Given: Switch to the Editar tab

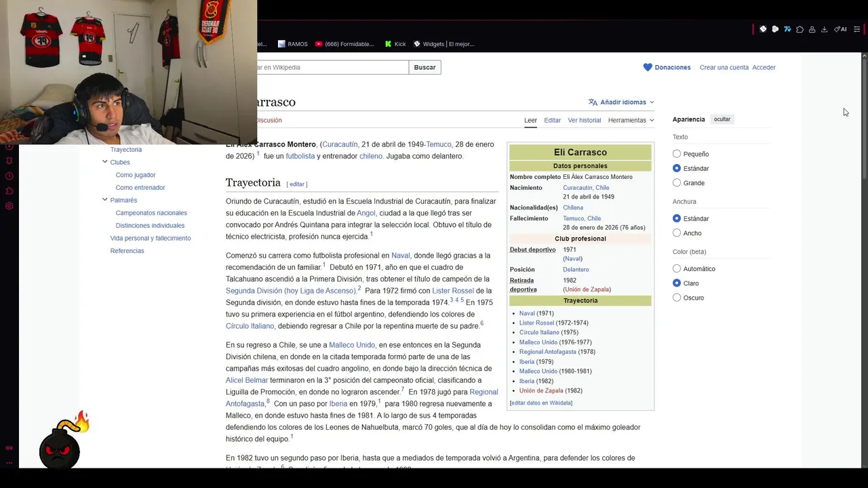Looking at the screenshot, I should 552,120.
